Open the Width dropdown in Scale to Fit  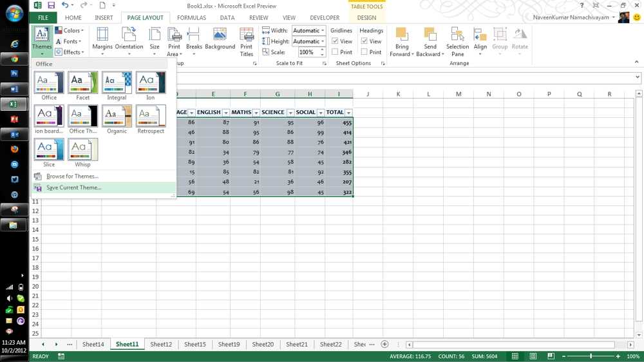pyautogui.click(x=323, y=30)
